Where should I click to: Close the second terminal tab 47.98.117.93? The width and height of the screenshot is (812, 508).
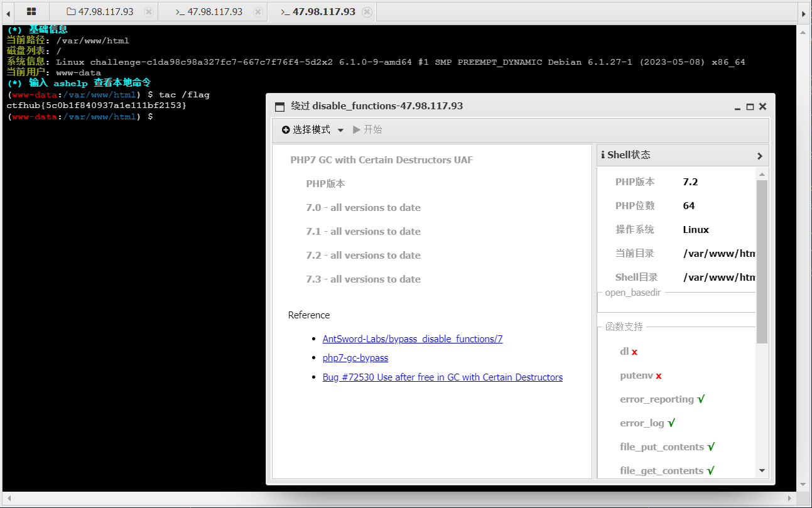(x=257, y=12)
